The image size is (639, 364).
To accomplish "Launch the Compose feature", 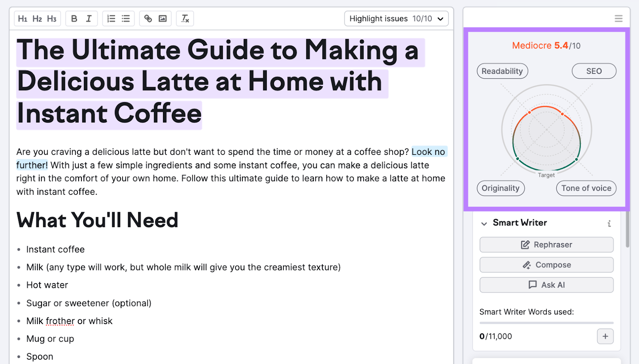I will [x=546, y=265].
